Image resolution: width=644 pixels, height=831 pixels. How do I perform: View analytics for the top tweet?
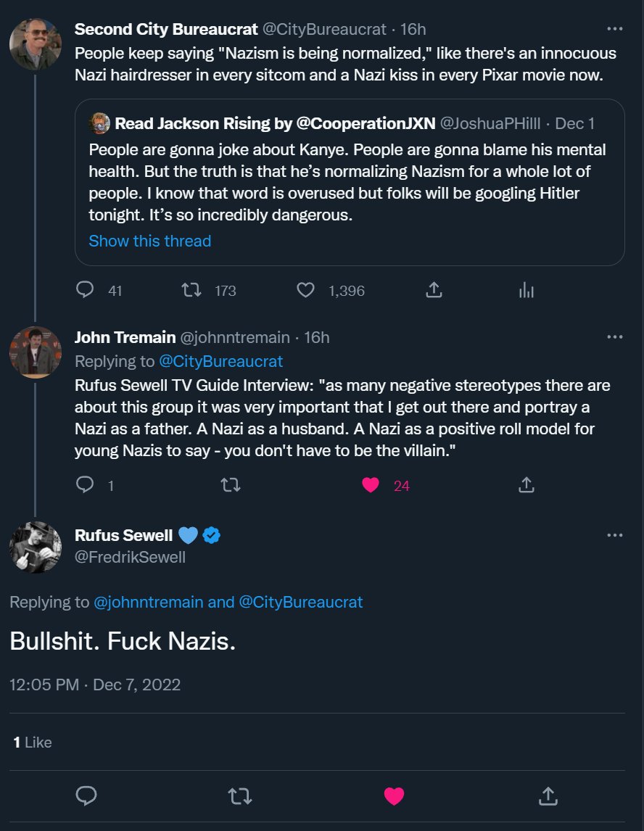pyautogui.click(x=527, y=290)
